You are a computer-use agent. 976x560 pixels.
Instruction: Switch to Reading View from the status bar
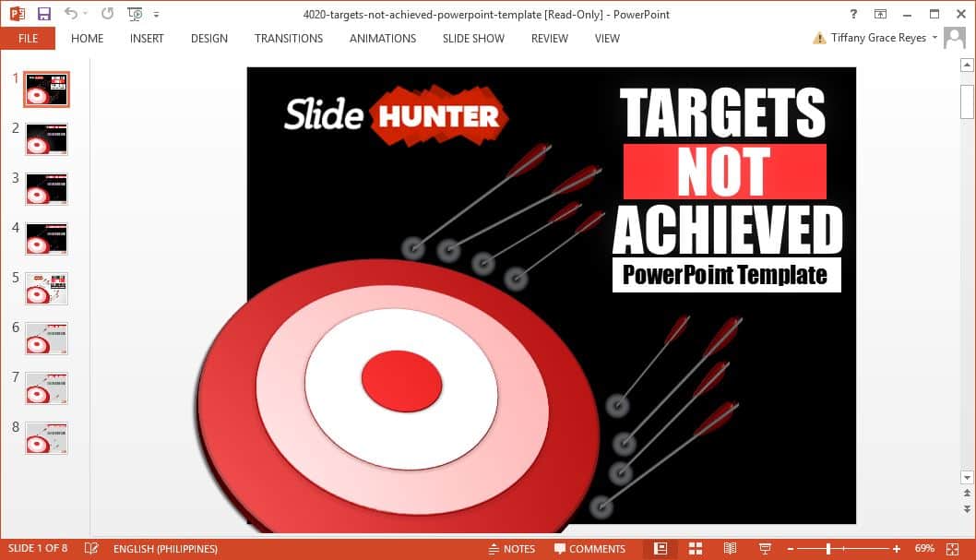pyautogui.click(x=730, y=548)
